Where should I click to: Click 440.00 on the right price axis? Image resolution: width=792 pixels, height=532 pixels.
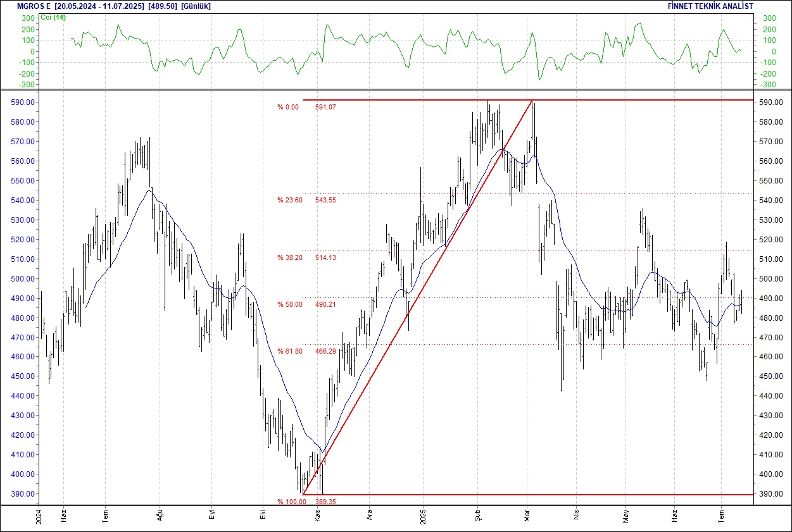(x=771, y=396)
